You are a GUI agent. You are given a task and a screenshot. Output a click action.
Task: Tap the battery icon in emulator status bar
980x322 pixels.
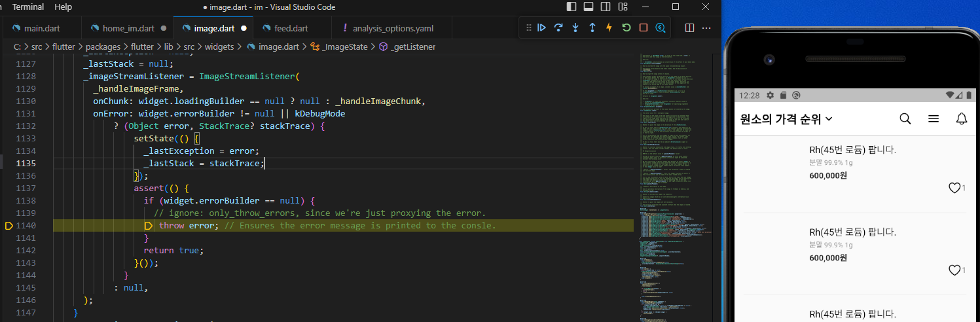[x=968, y=96]
